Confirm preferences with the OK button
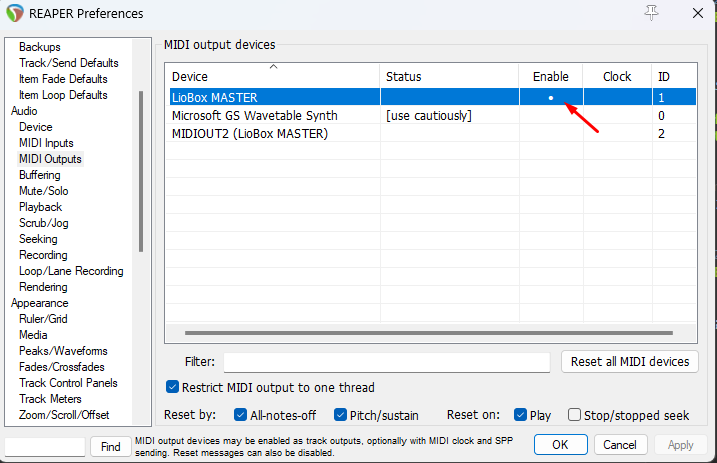This screenshot has width=717, height=463. coord(560,445)
